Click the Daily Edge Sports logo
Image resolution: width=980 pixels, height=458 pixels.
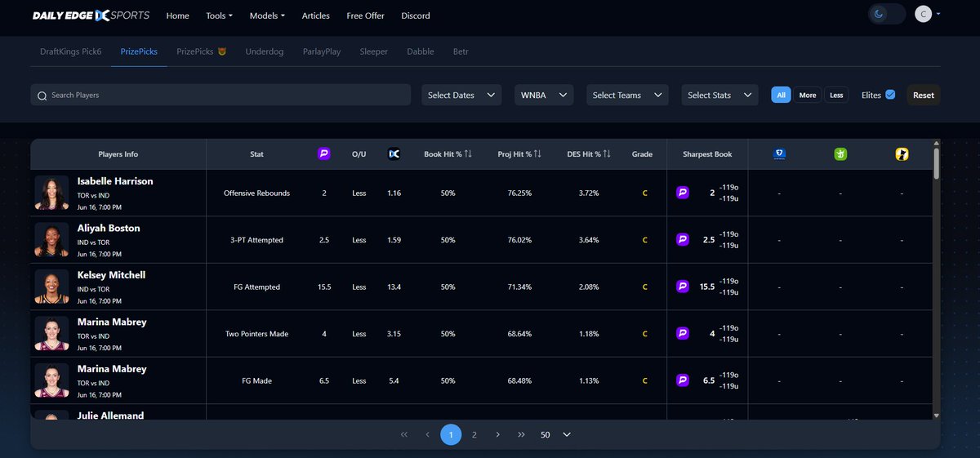coord(91,16)
